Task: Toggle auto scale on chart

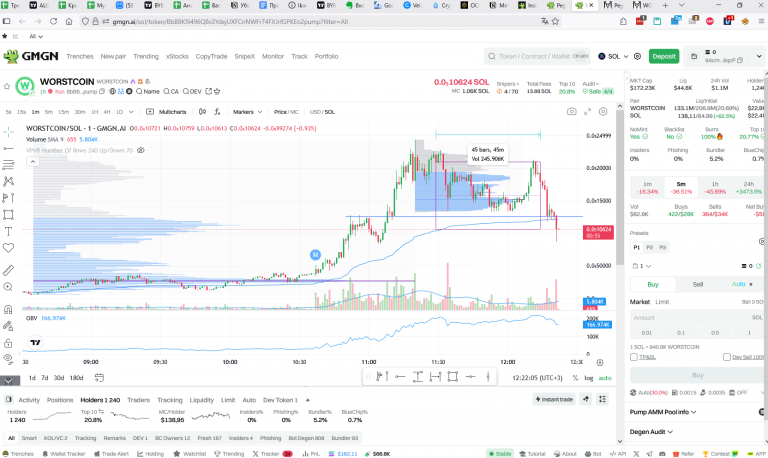Action: click(605, 378)
